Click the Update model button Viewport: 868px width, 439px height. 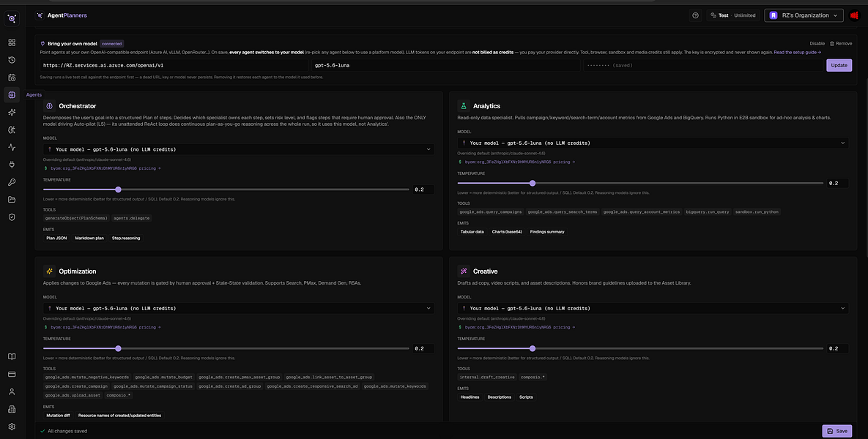pos(839,65)
